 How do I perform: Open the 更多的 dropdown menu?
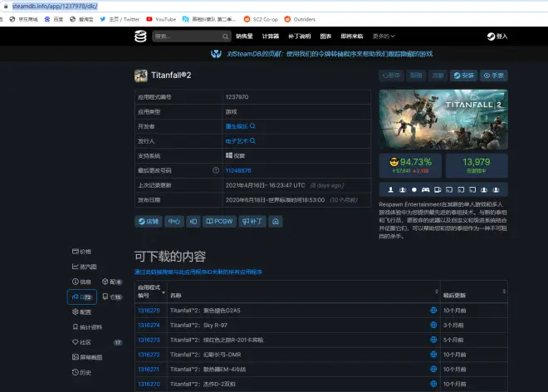384,37
